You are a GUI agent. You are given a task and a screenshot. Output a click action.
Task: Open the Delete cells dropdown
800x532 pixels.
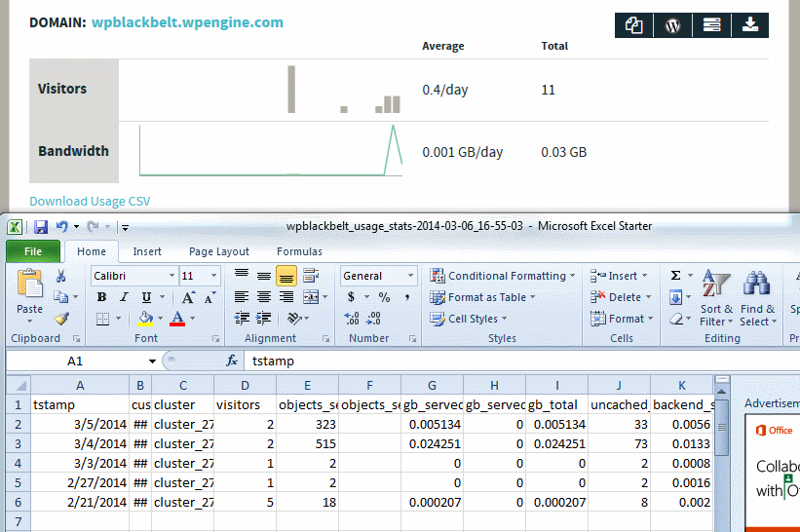coord(621,297)
